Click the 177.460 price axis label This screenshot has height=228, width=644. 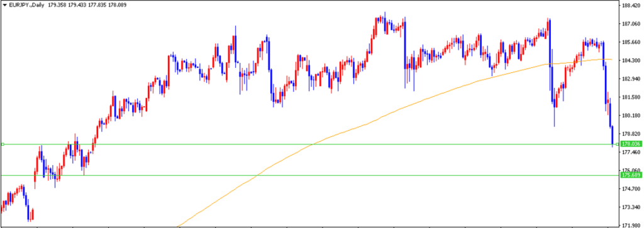tap(631, 152)
